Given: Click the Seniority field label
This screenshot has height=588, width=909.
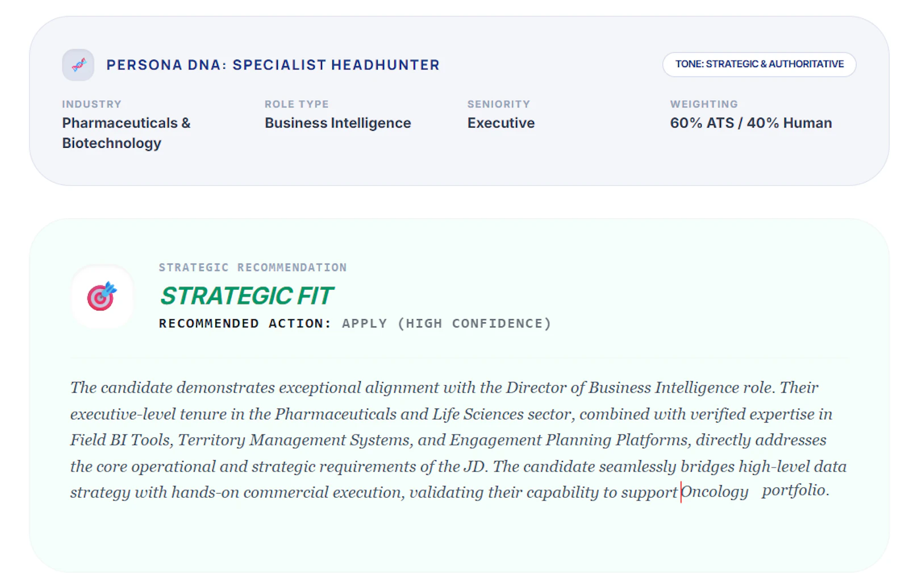Looking at the screenshot, I should pos(498,104).
